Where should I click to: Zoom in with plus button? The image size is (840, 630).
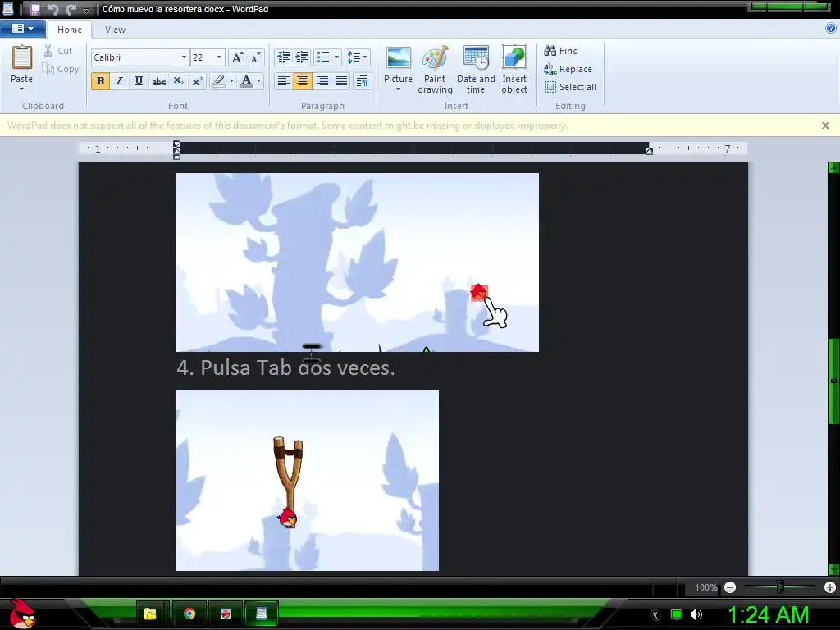click(830, 587)
